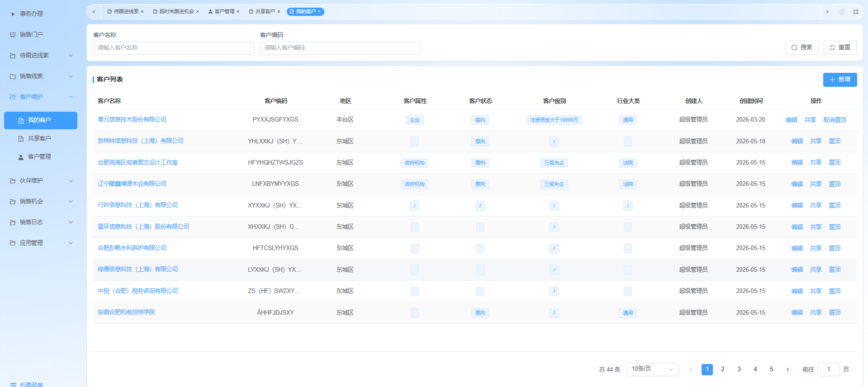
Task: Switch to the 客户管理 tab
Action: click(224, 12)
